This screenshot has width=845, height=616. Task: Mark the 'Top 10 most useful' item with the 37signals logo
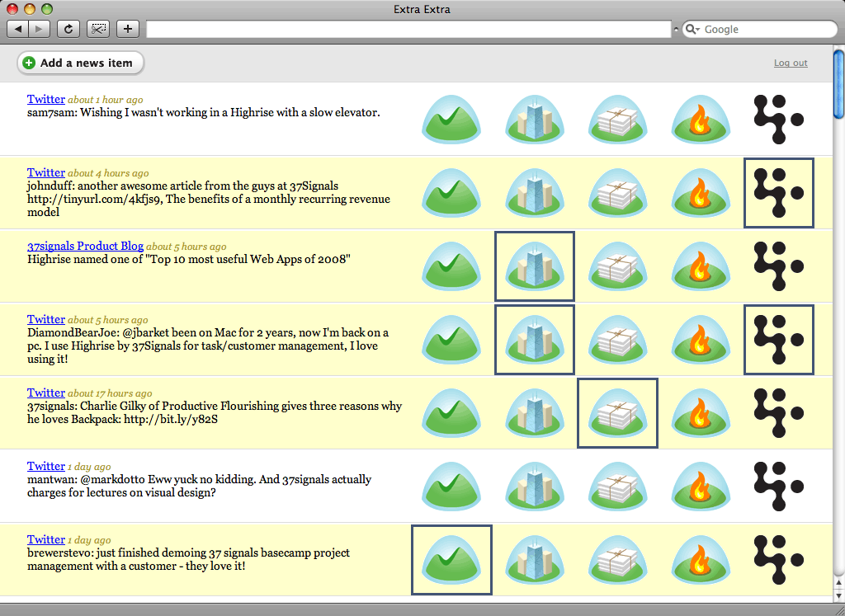point(779,266)
